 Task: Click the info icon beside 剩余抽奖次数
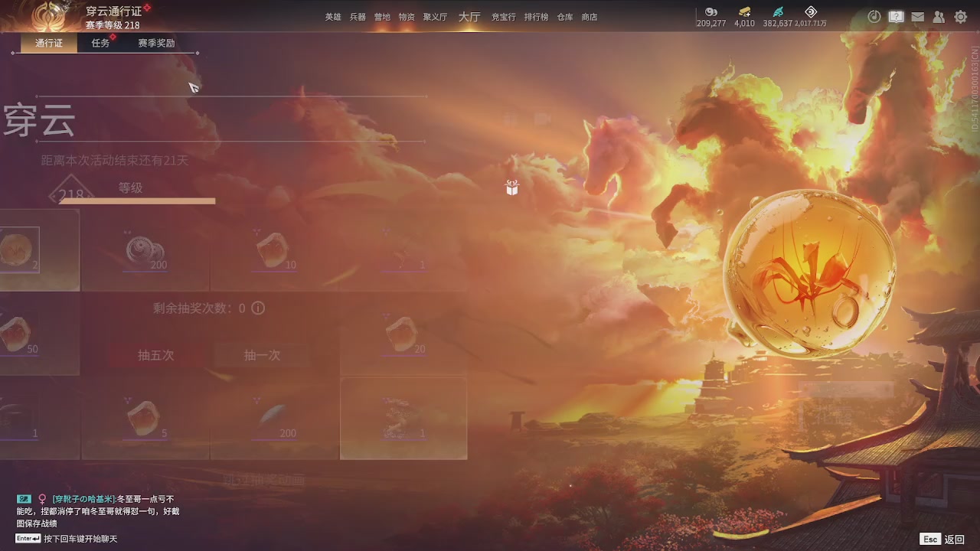tap(258, 308)
